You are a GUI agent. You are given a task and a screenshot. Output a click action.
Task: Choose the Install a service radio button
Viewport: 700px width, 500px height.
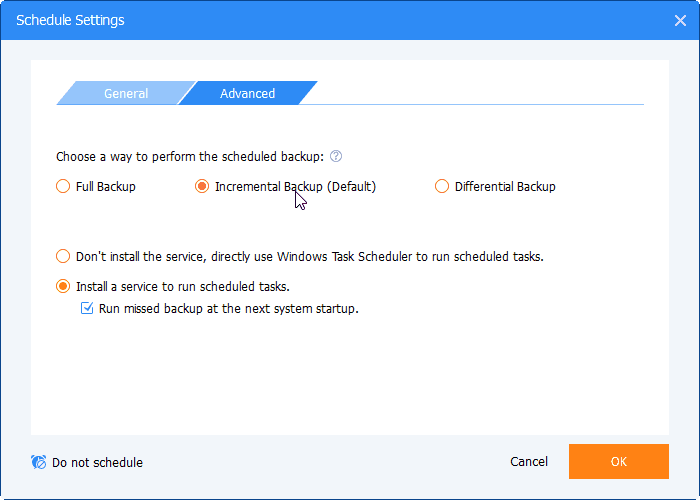pos(63,287)
